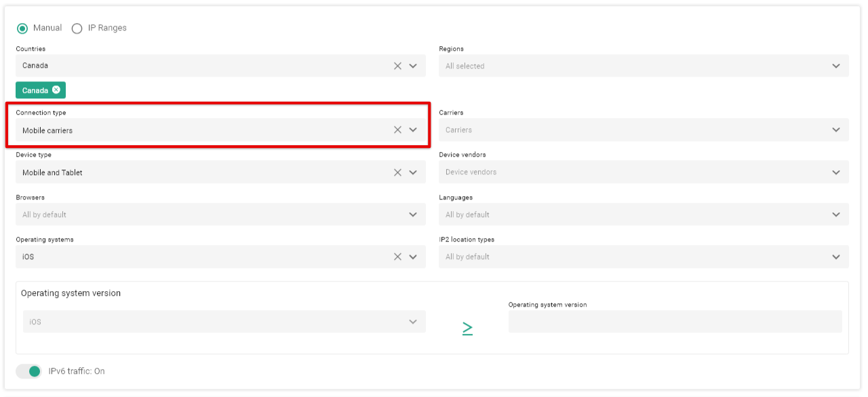Clear Mobile carriers connection type selection
The height and width of the screenshot is (397, 868).
click(397, 130)
